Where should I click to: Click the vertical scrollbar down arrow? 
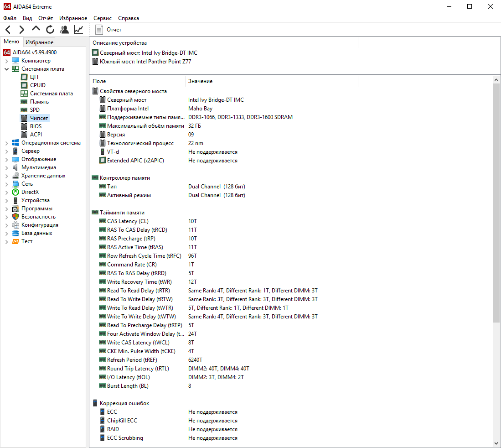point(496,443)
